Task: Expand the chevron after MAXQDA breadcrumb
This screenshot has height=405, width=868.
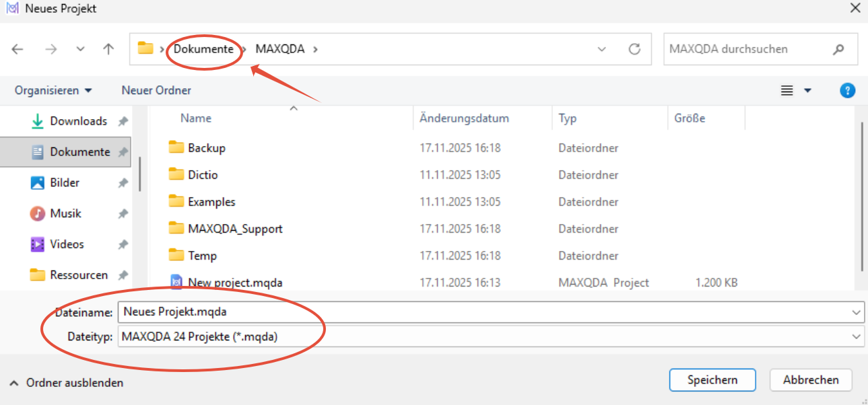Action: coord(315,49)
